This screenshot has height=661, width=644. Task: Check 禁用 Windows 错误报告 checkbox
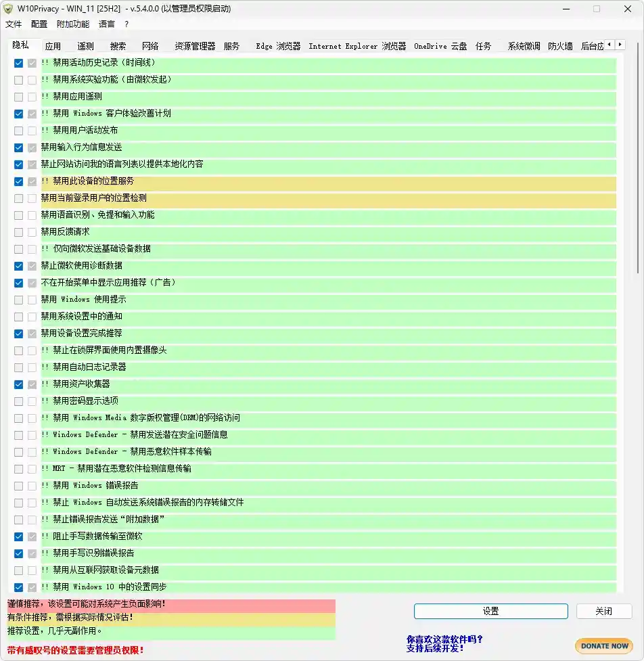point(18,486)
